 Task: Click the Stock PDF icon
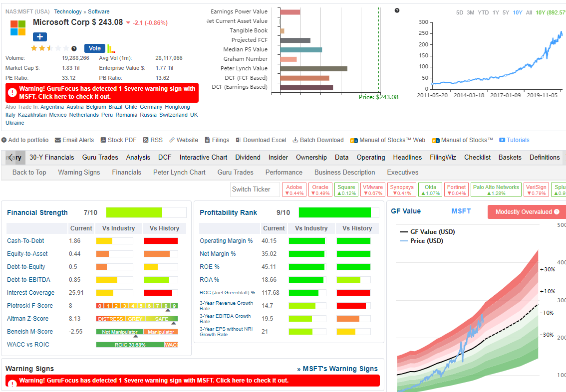point(103,140)
